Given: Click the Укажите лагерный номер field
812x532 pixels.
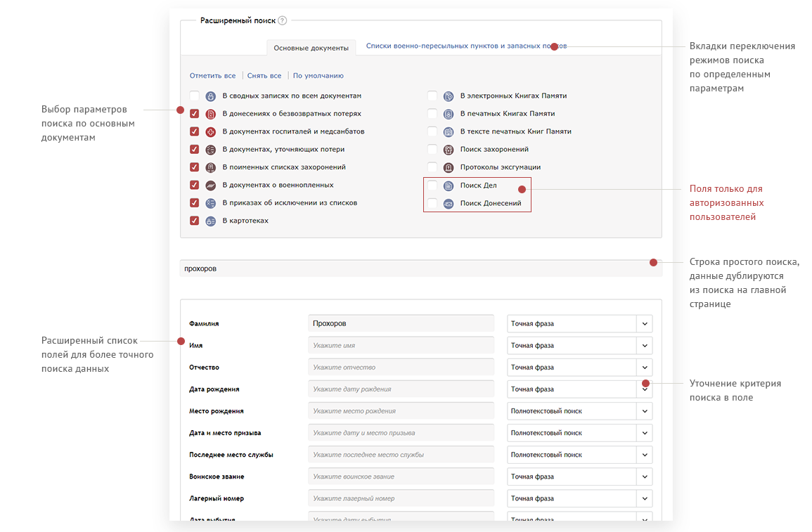Looking at the screenshot, I should tap(401, 498).
